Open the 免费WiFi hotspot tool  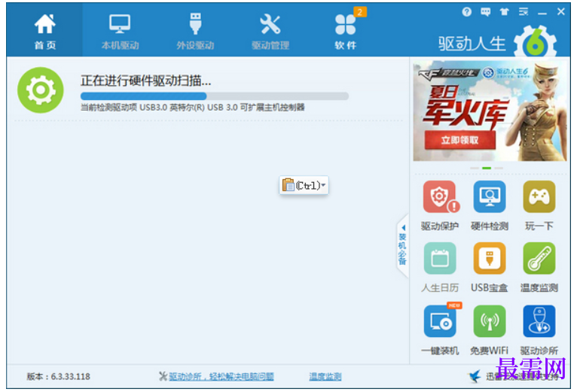[490, 321]
